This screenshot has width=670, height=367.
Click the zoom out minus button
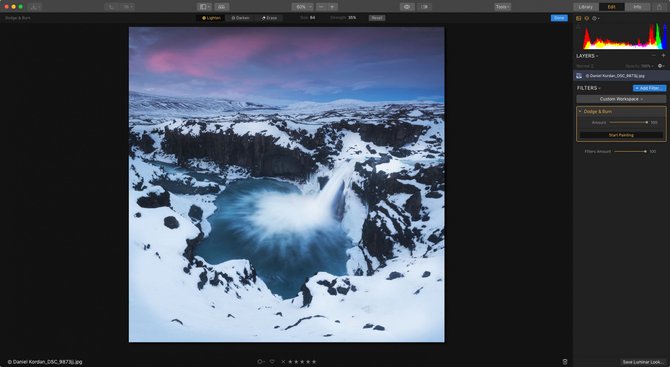tap(321, 7)
